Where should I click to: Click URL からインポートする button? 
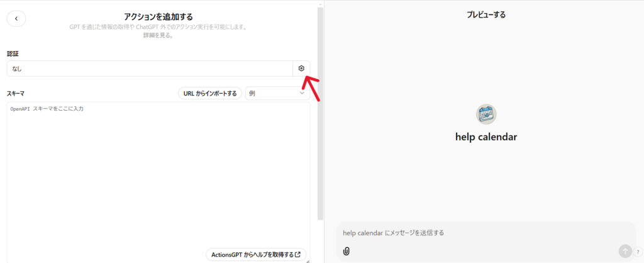[x=209, y=93]
